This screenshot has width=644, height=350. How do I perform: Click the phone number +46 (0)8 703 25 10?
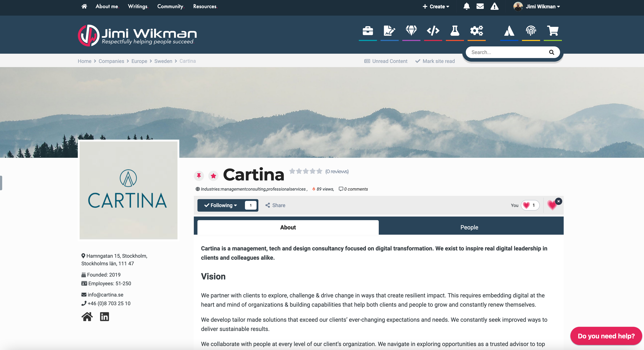click(x=109, y=304)
